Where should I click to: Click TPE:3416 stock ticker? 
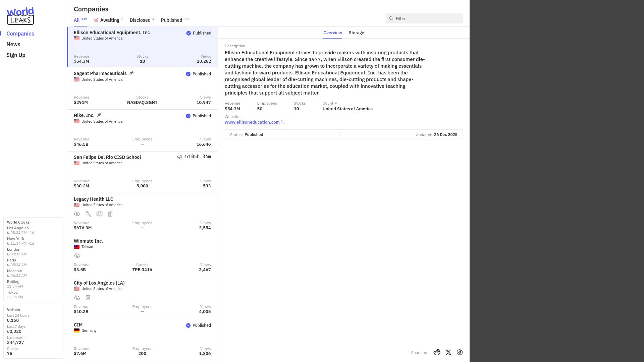coord(142,270)
